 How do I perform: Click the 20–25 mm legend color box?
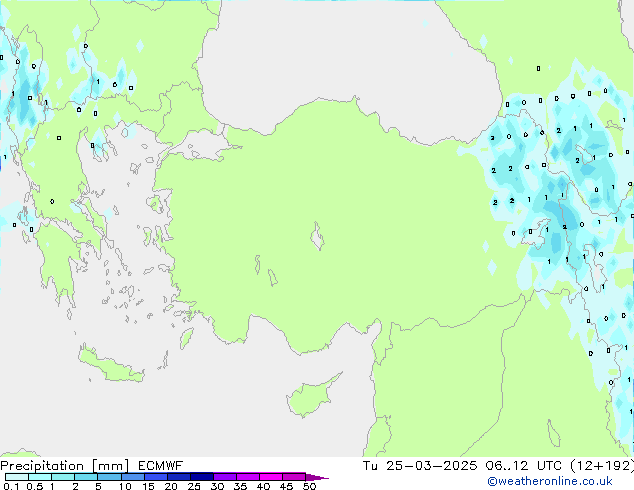pos(178,477)
